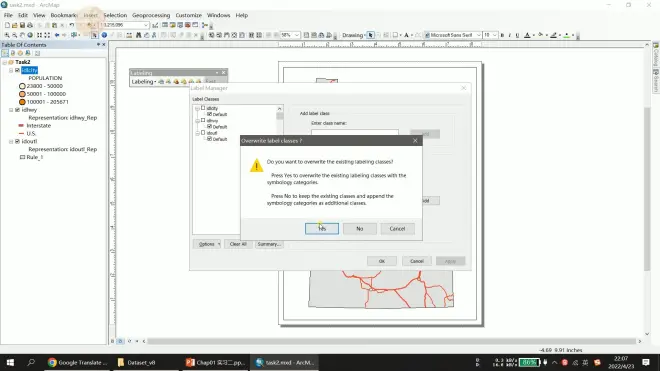
Task: Toggle idoutl layer checkbox in Table Of Contents
Action: [x=17, y=141]
